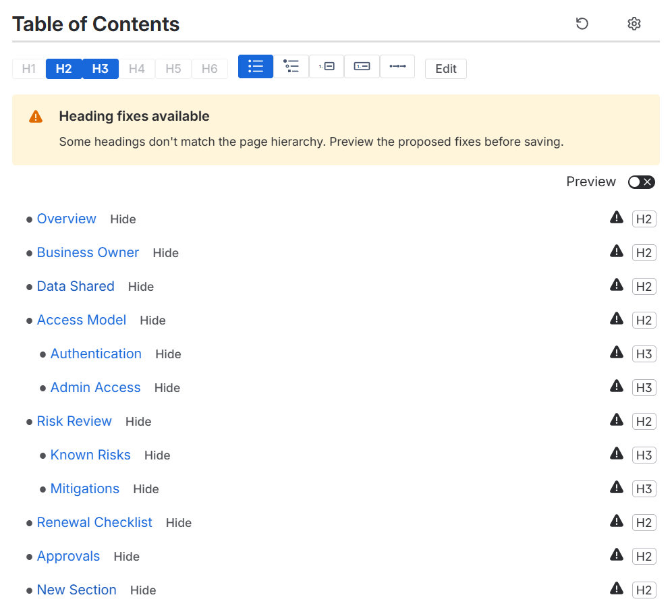Click the warning icon on Known Risks row
Image resolution: width=672 pixels, height=616 pixels.
pos(616,453)
